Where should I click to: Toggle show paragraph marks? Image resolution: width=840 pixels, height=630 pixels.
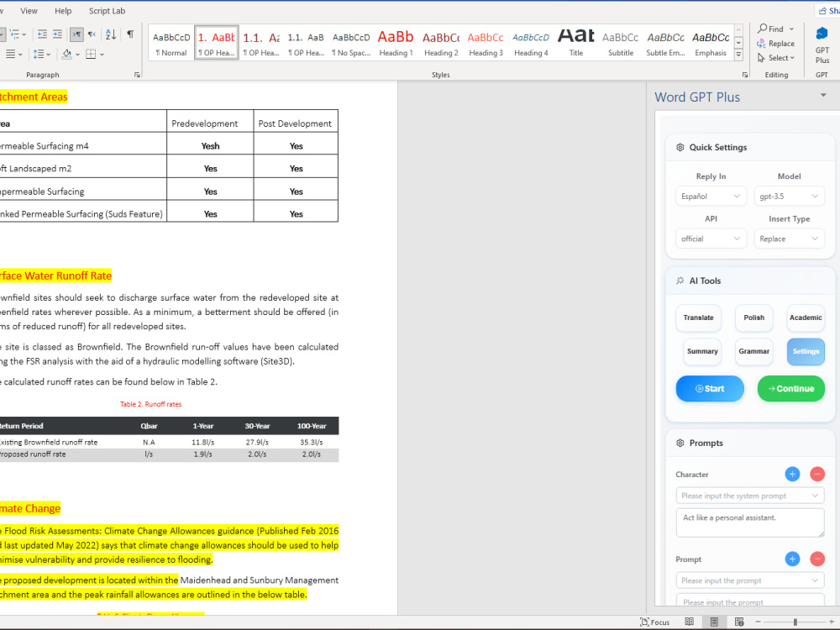(130, 34)
